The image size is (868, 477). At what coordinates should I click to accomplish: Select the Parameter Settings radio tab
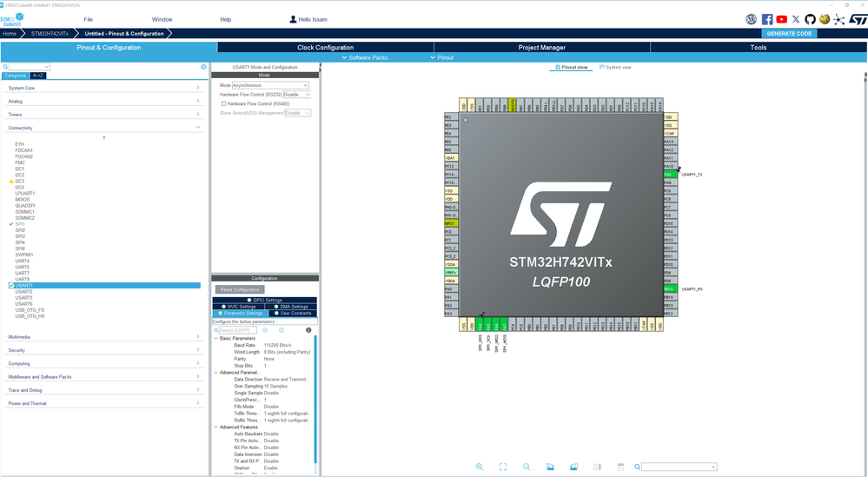click(242, 313)
